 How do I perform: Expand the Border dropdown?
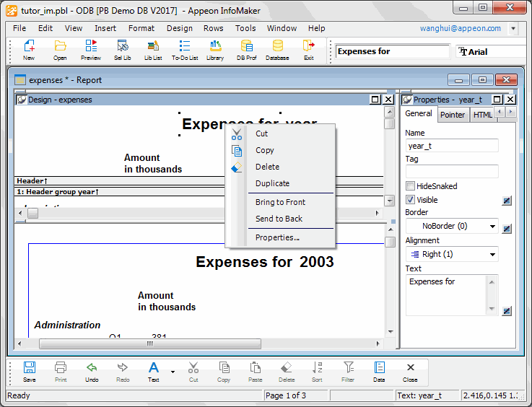click(492, 226)
